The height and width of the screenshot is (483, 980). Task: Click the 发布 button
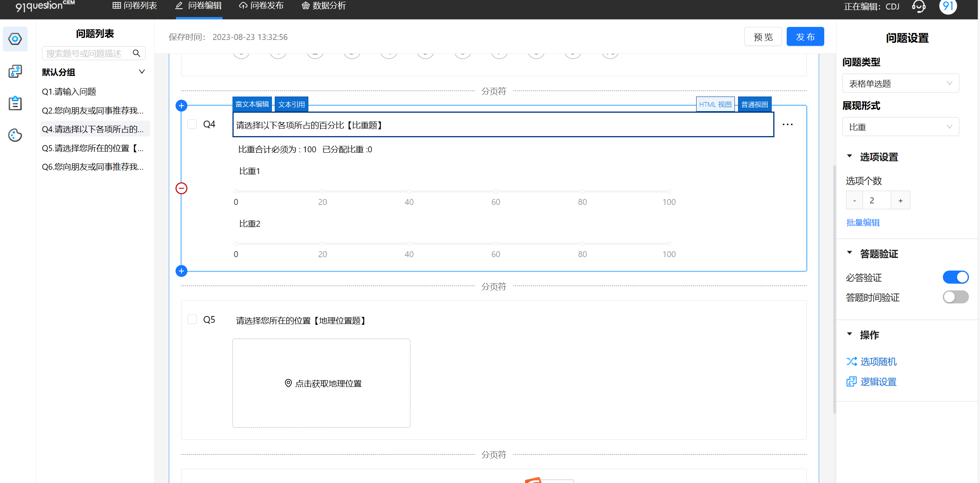[805, 37]
